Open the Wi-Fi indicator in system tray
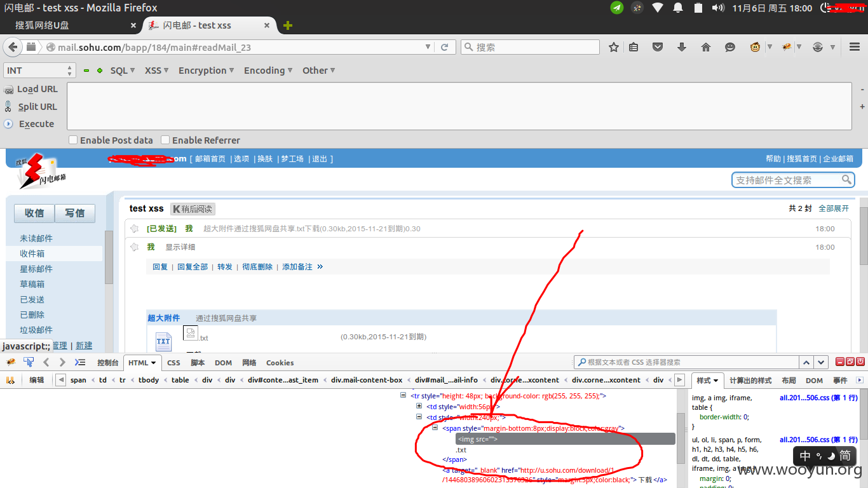868x488 pixels. (x=658, y=8)
